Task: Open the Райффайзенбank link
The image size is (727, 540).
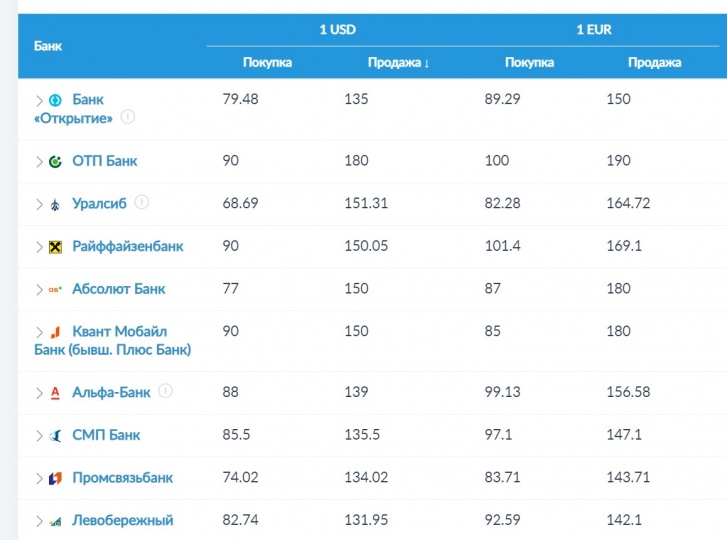Action: (127, 246)
